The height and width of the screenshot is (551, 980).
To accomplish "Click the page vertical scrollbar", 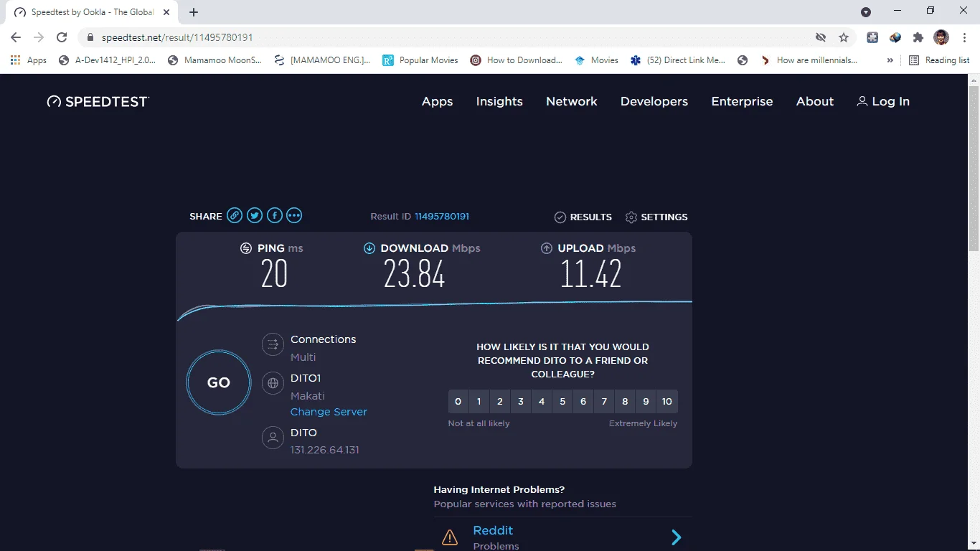I will pos(974,169).
